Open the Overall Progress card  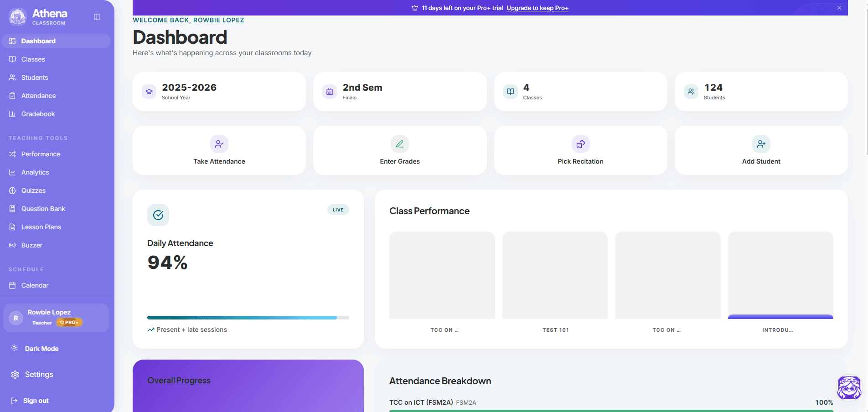248,386
